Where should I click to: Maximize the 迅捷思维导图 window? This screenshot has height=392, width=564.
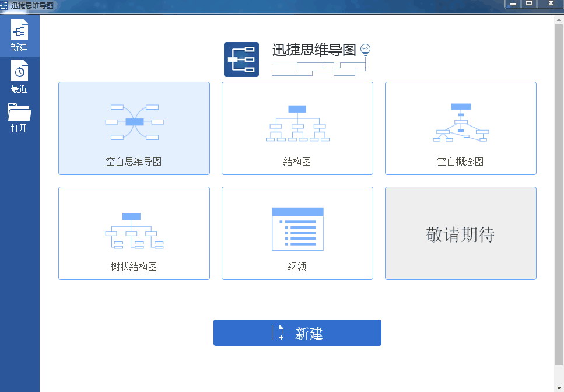pos(529,4)
